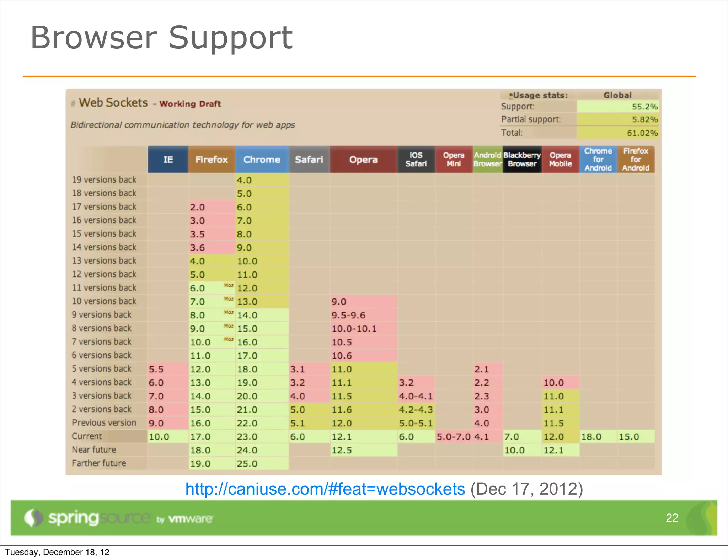Click the Firefox 2.0 cell
Image resolution: width=728 pixels, height=560 pixels.
click(212, 207)
